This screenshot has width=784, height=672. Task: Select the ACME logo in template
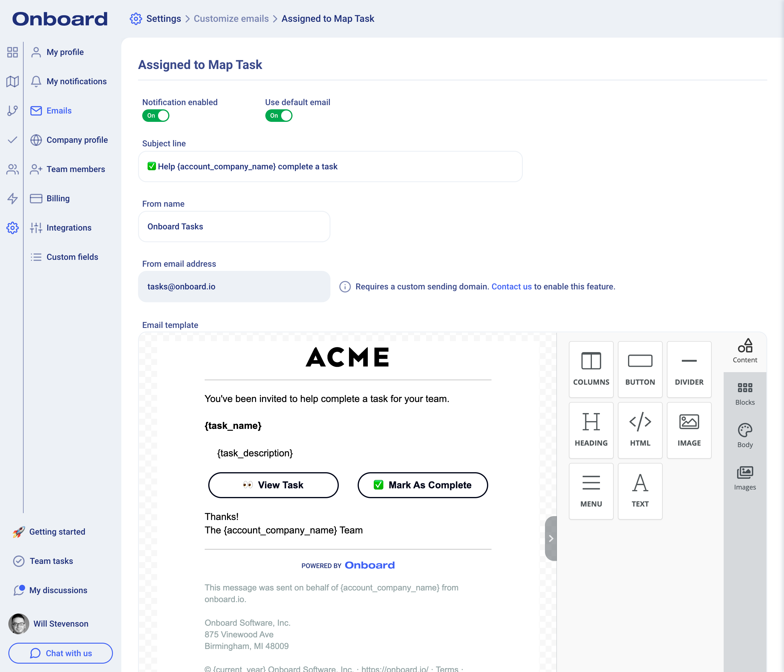tap(347, 357)
